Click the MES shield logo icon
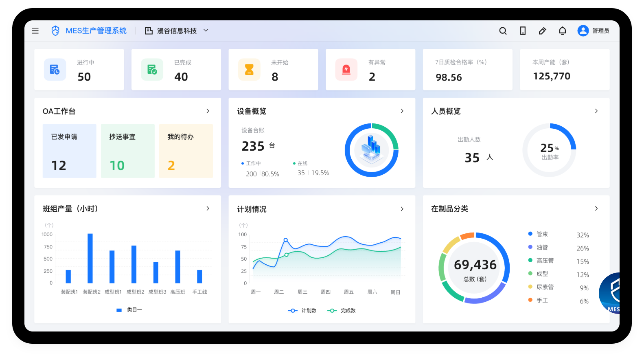 55,31
